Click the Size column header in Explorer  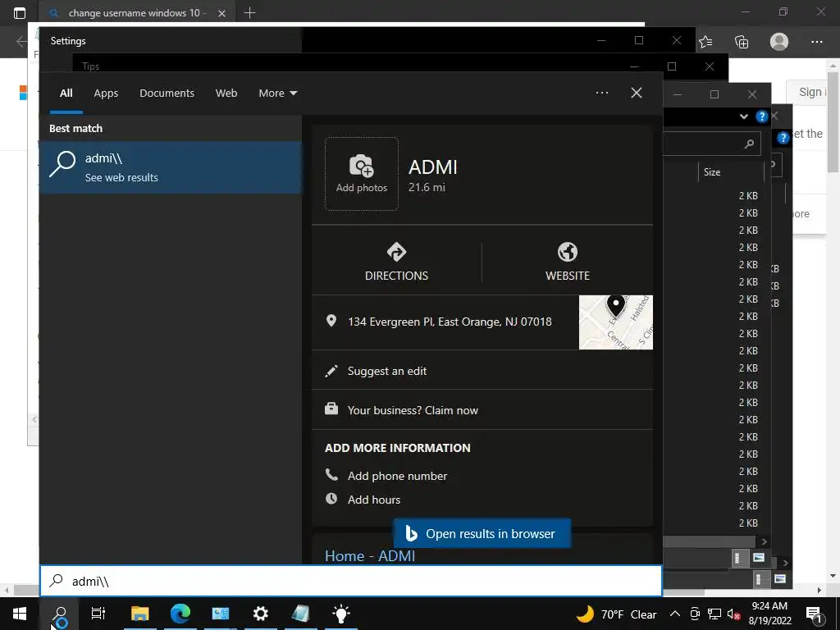pyautogui.click(x=731, y=172)
